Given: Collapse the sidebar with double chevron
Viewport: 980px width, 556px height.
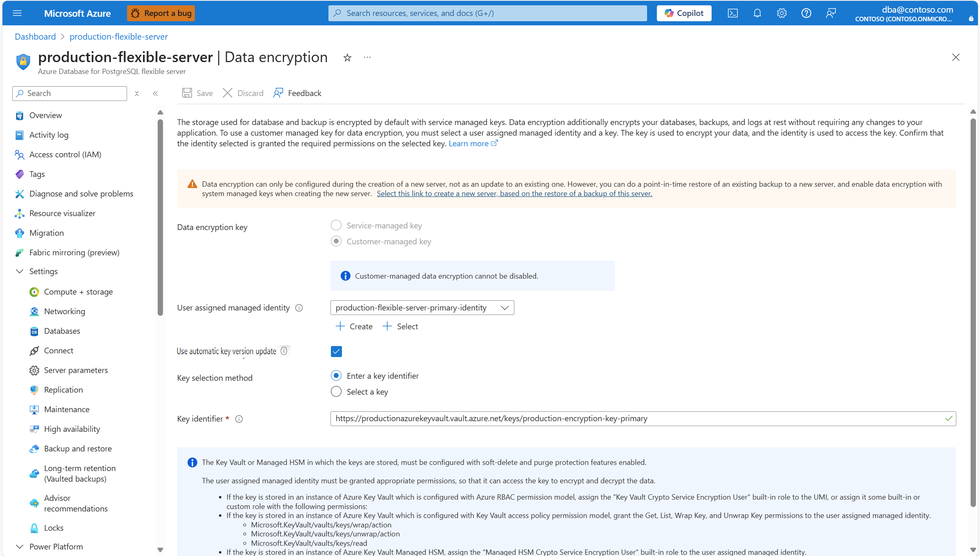Looking at the screenshot, I should click(155, 94).
